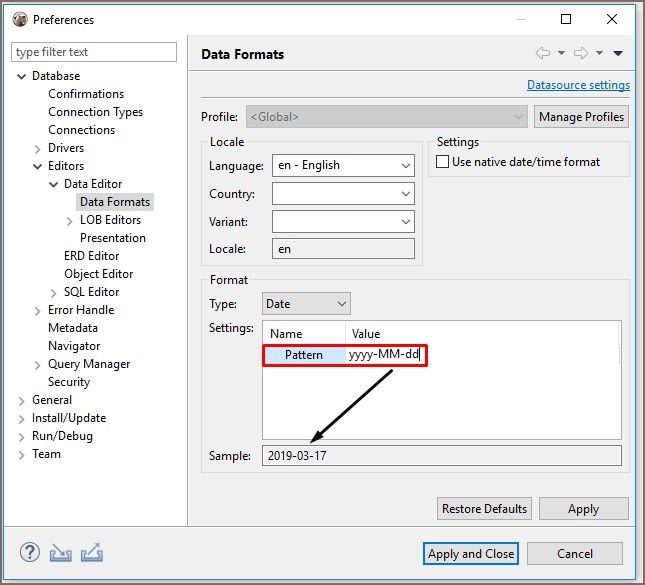Enable Use native date/time format
The image size is (645, 585).
(443, 162)
